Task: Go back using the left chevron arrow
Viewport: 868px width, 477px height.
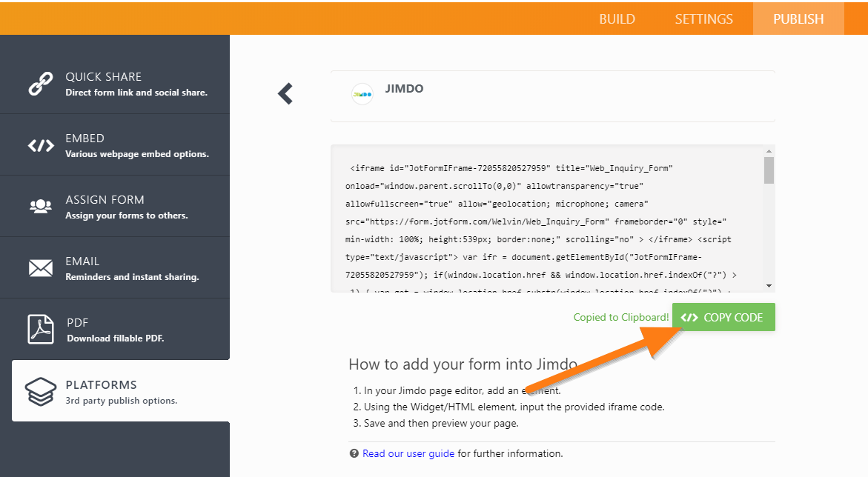Action: point(285,94)
